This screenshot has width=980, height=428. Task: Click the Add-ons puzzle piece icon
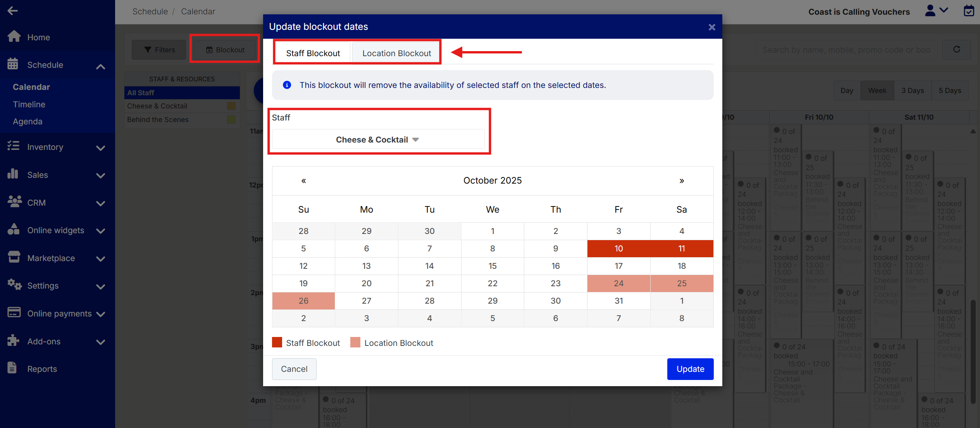(x=13, y=340)
